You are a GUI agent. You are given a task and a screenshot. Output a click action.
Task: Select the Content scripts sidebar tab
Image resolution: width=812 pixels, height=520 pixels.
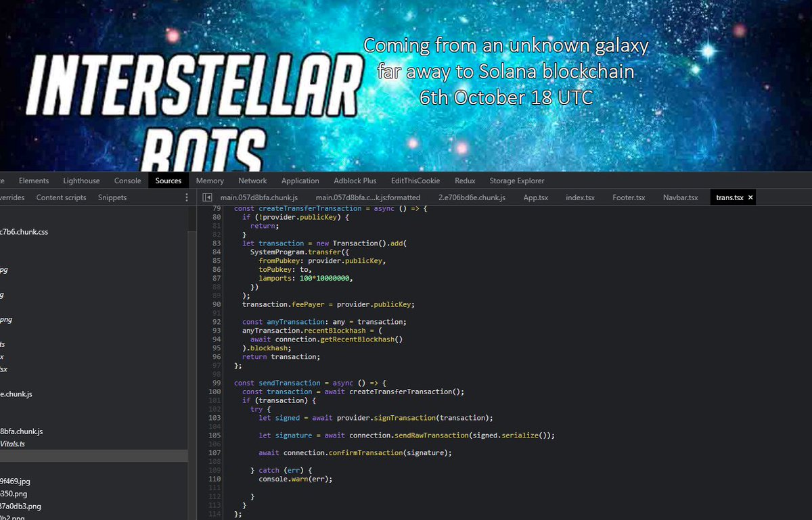coord(62,197)
